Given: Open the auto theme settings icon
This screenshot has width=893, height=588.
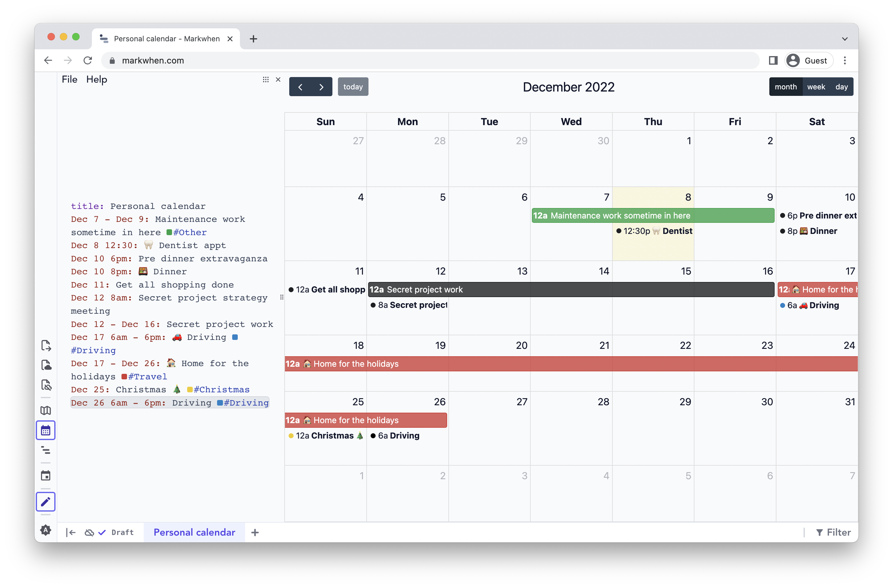Looking at the screenshot, I should pos(46,530).
